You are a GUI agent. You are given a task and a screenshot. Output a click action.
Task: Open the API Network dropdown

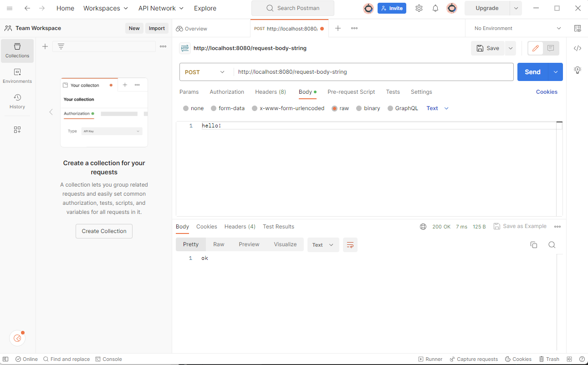coord(161,8)
